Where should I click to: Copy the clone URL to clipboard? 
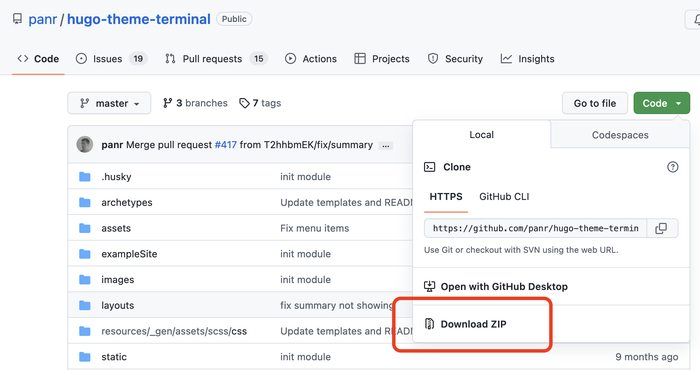click(x=661, y=229)
